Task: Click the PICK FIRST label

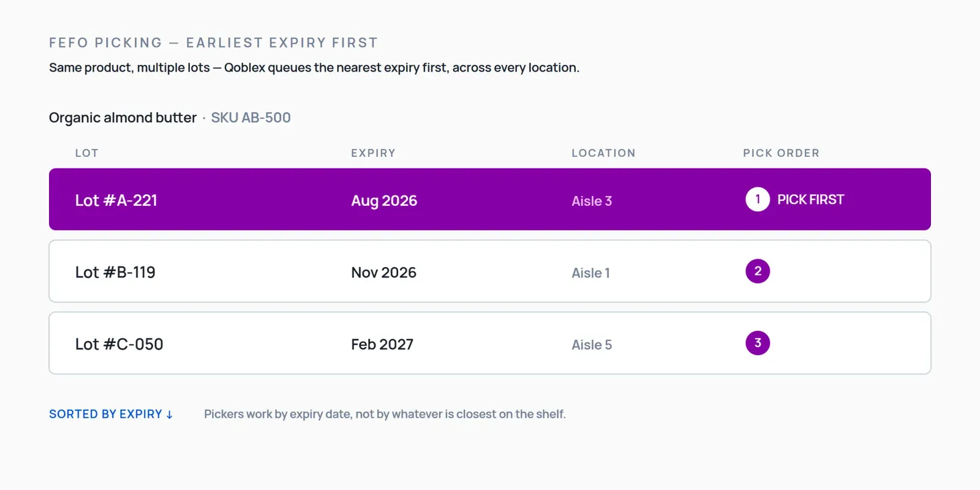Action: point(810,200)
